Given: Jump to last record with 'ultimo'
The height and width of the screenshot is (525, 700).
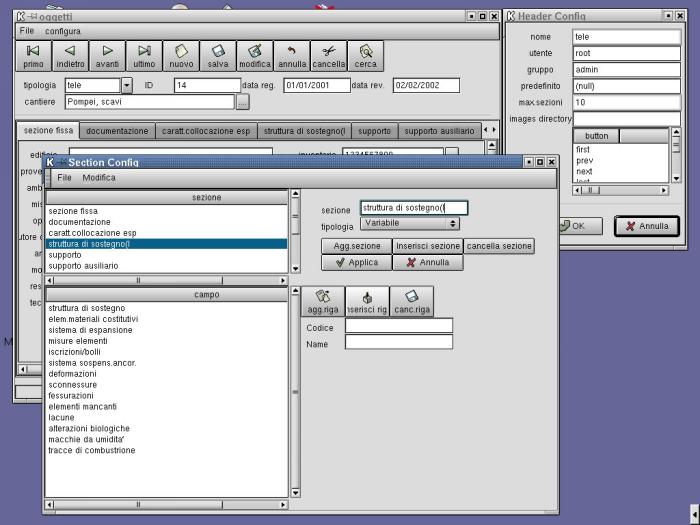Looking at the screenshot, I should pyautogui.click(x=144, y=56).
